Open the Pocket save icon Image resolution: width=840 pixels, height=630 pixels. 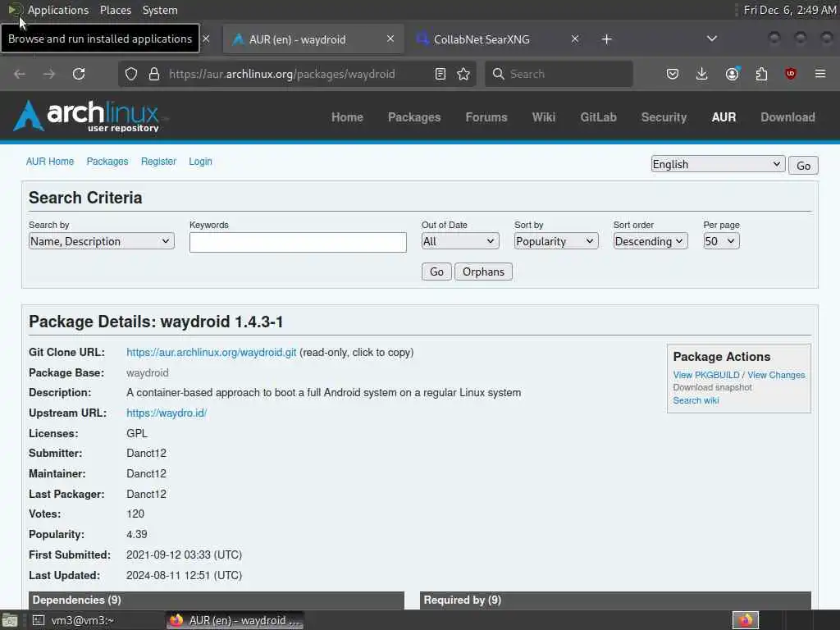click(673, 74)
